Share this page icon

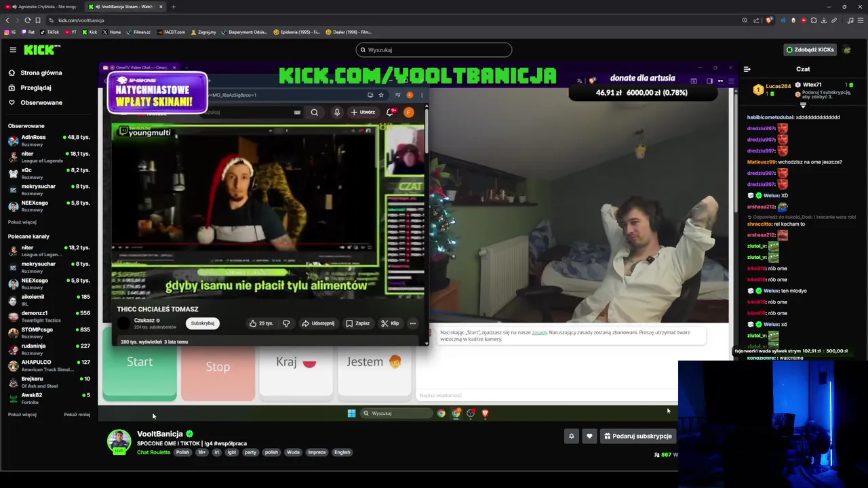point(757,20)
